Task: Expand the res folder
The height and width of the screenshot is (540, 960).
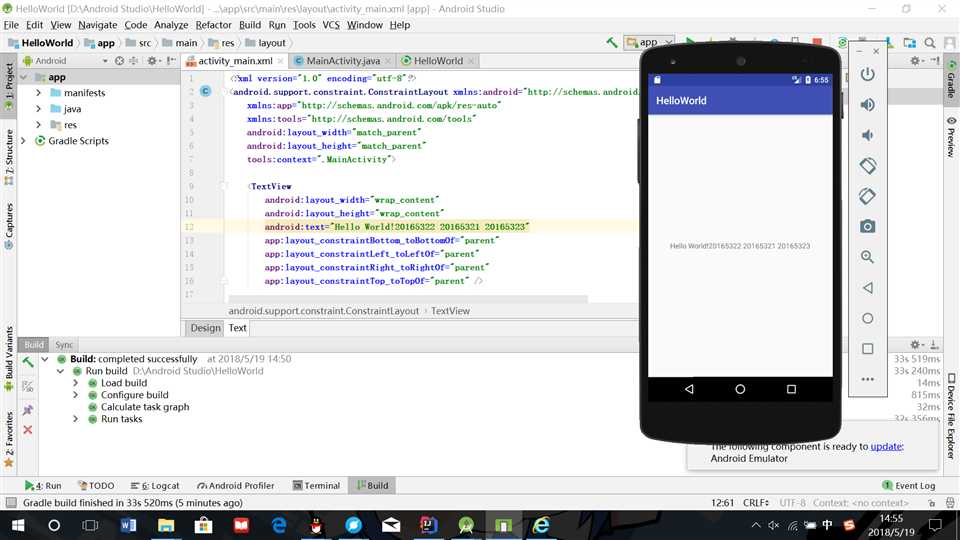Action: coord(39,124)
